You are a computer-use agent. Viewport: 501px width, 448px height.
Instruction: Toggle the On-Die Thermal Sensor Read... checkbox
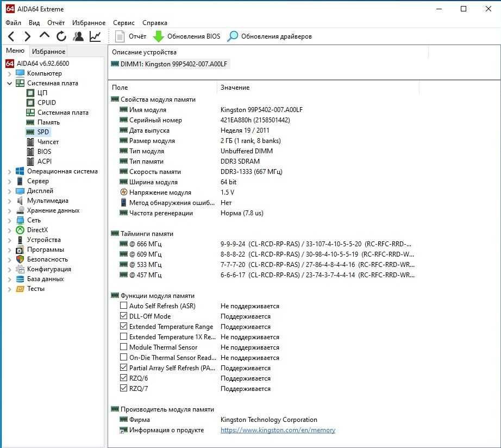pyautogui.click(x=124, y=357)
